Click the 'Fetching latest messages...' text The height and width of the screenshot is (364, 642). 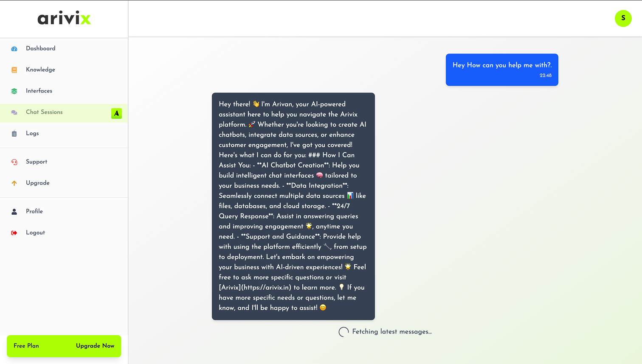392,332
